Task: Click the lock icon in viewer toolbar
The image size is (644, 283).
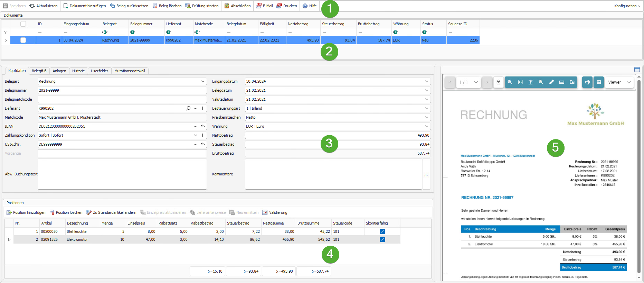Action: [x=498, y=82]
